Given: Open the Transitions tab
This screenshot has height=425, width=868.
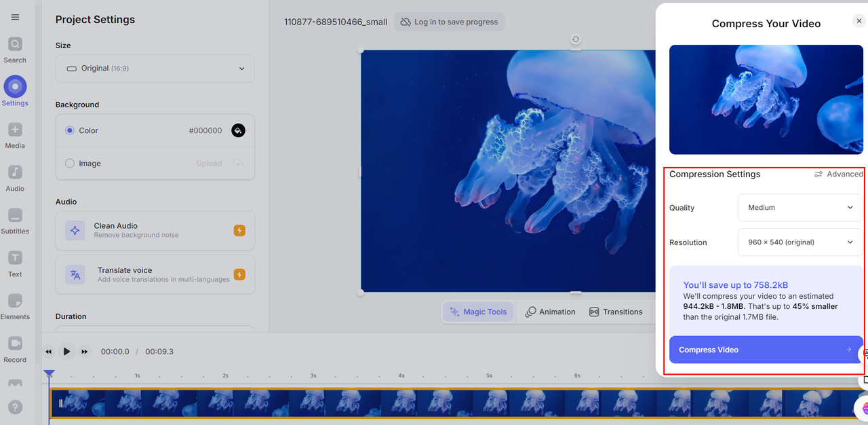Looking at the screenshot, I should coord(616,312).
